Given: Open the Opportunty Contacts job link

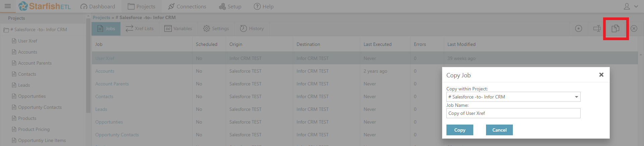Looking at the screenshot, I should point(117,135).
